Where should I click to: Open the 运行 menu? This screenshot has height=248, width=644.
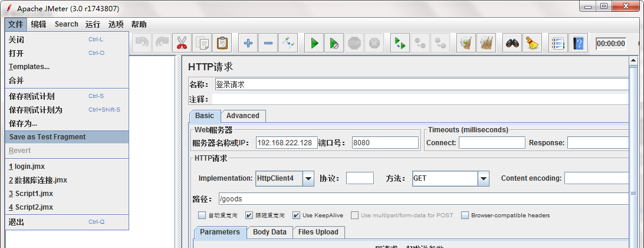(x=93, y=24)
